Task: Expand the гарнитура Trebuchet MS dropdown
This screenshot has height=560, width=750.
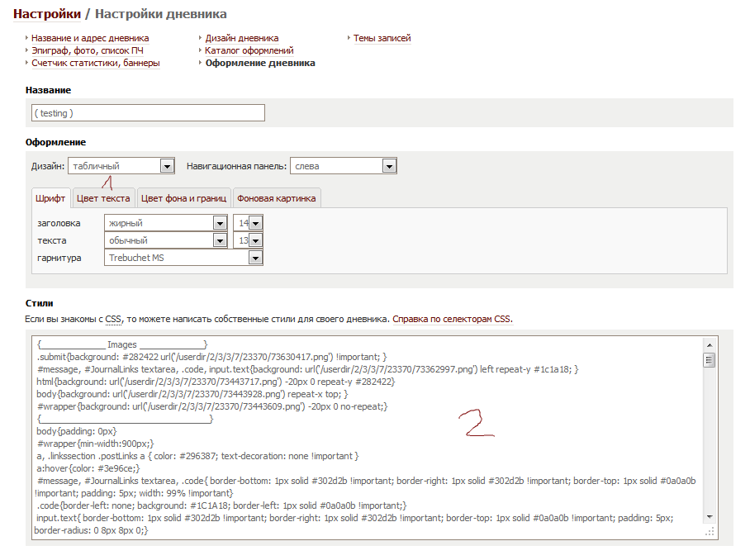Action: (183, 258)
